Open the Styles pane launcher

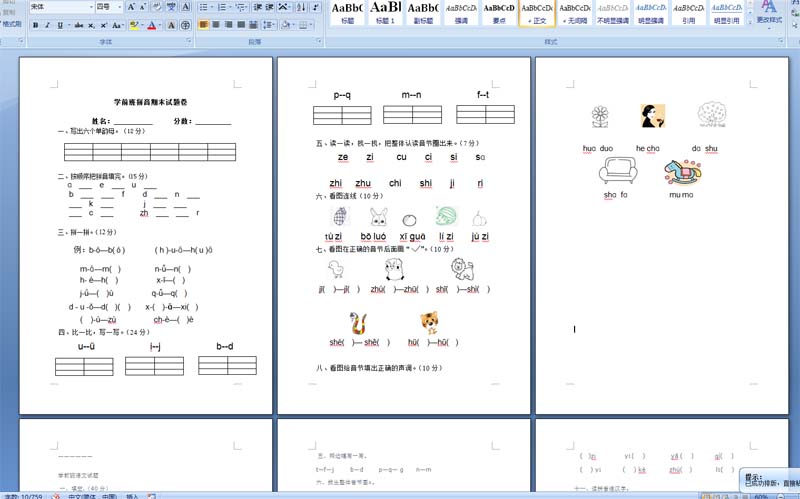point(781,41)
